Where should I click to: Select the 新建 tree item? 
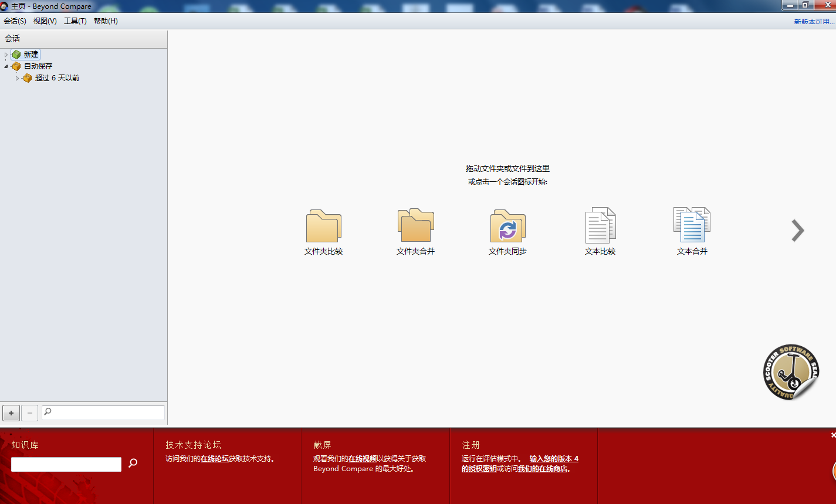click(x=31, y=55)
